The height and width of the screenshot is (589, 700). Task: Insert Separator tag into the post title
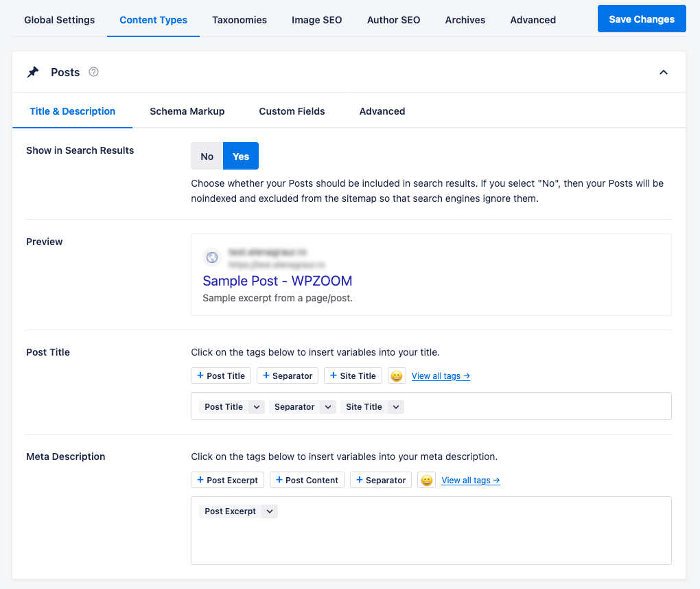pyautogui.click(x=288, y=376)
